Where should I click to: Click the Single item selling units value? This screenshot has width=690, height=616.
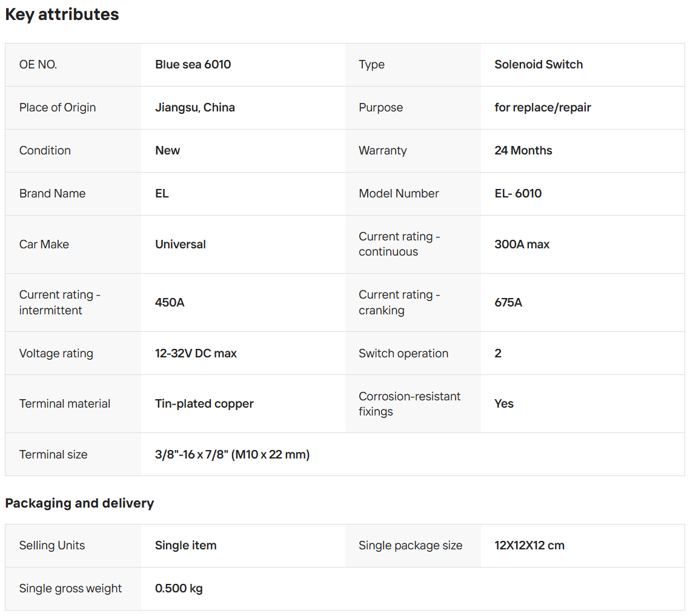point(185,545)
